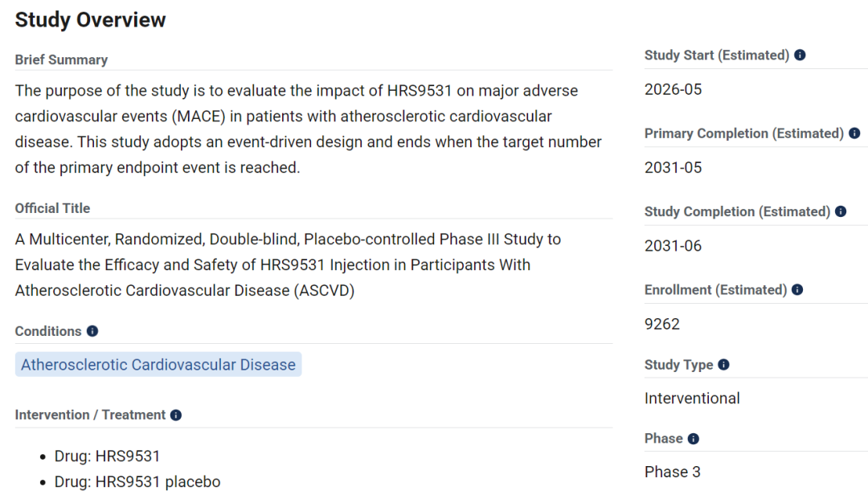
Task: Click the 9262 enrollment number
Action: click(x=662, y=324)
